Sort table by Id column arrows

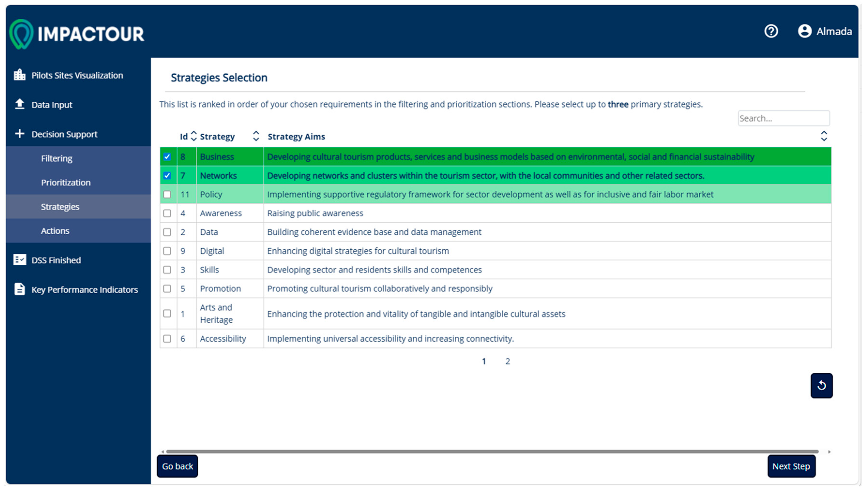(194, 136)
